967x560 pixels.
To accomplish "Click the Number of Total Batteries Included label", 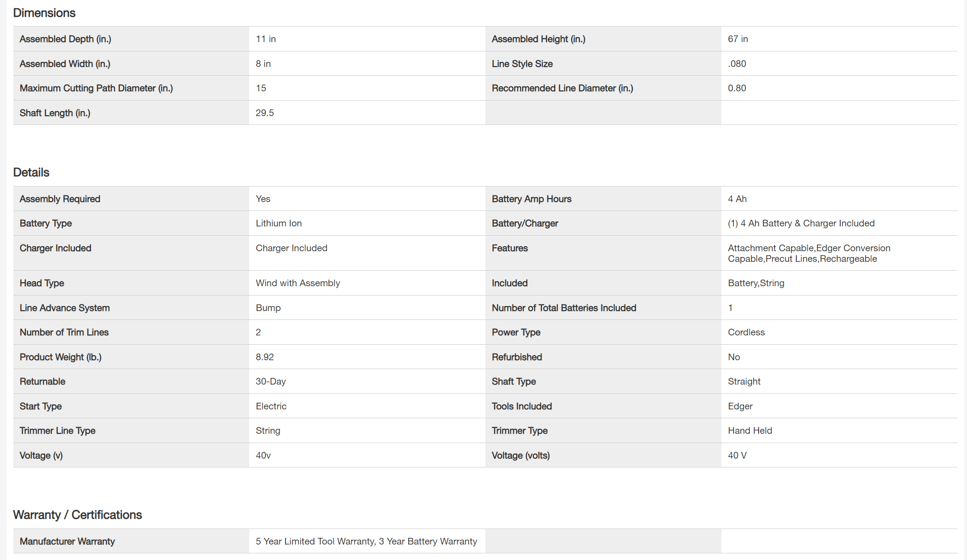I will [x=564, y=308].
